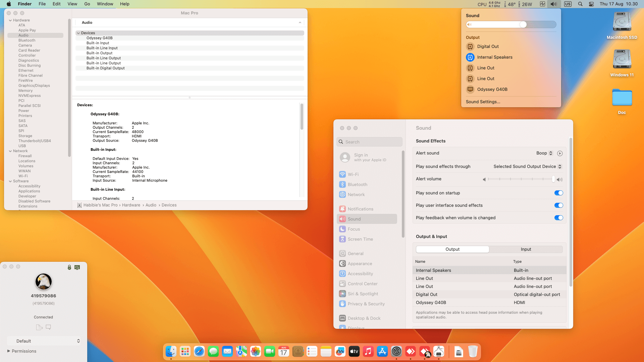Viewport: 644px width, 362px height.
Task: Open Notes app in Dock
Action: (326, 351)
